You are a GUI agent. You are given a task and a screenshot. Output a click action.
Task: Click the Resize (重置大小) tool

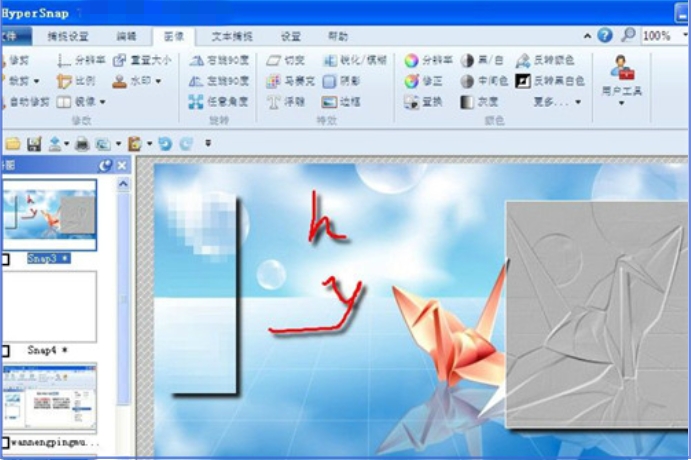click(142, 60)
